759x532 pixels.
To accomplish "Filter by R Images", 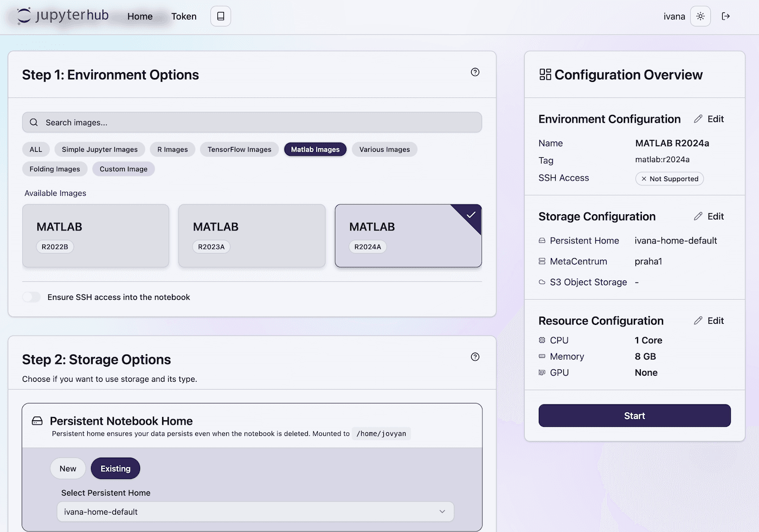I will coord(172,150).
